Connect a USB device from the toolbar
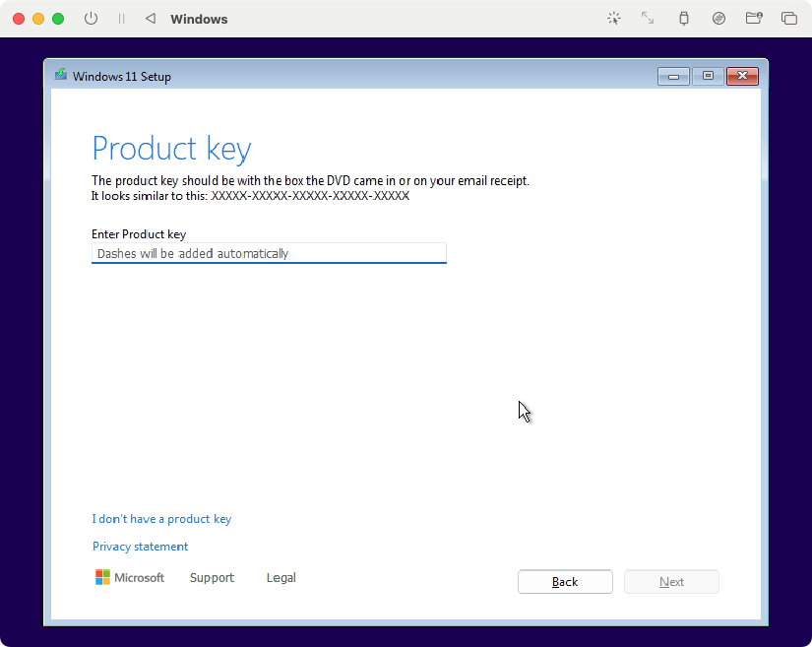Image resolution: width=812 pixels, height=647 pixels. point(683,18)
